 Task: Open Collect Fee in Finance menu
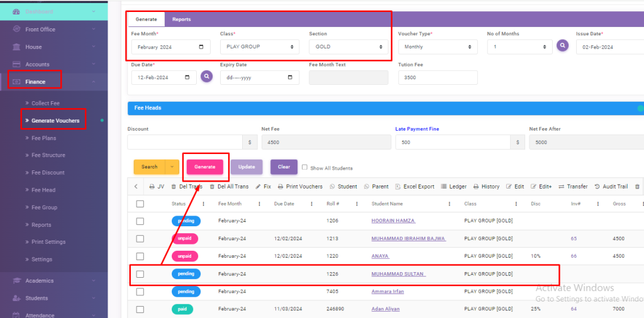(x=45, y=103)
